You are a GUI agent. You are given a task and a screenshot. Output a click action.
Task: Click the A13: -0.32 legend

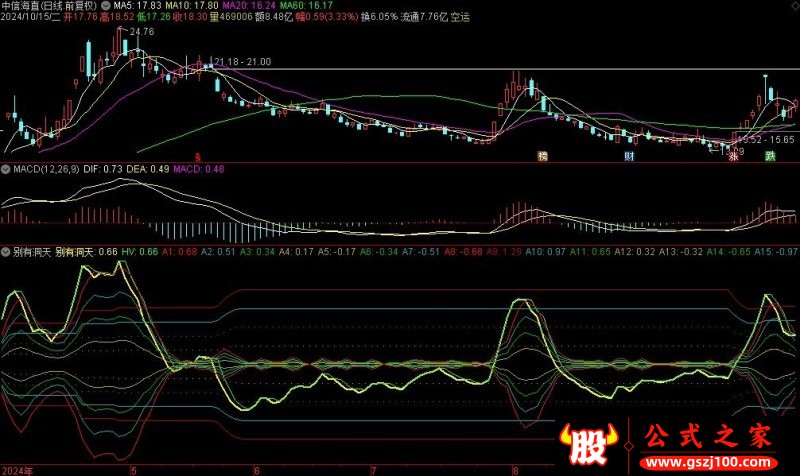[681, 252]
